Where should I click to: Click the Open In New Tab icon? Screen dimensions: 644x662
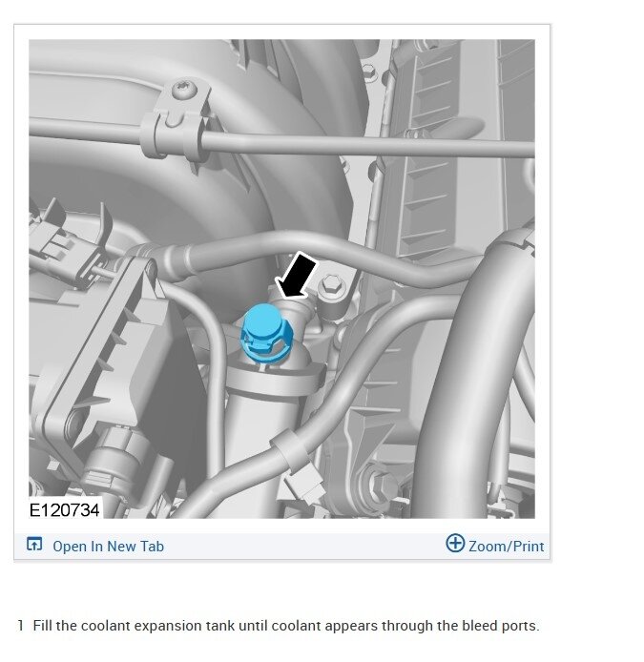[x=34, y=544]
